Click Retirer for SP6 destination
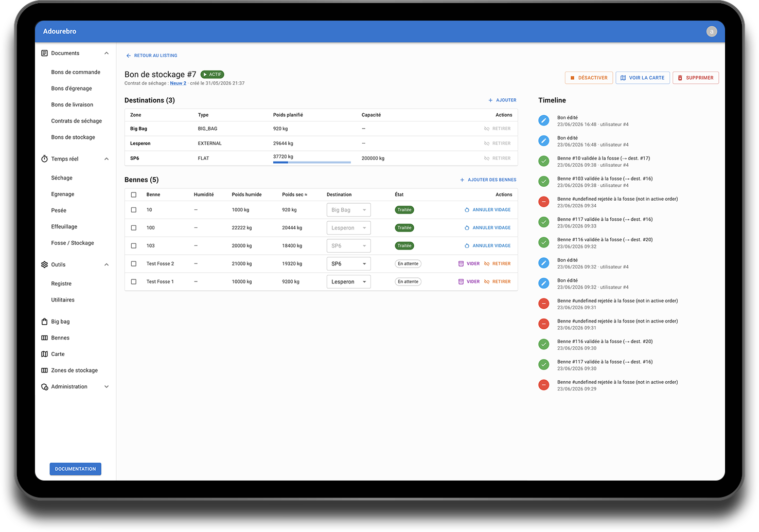 [x=498, y=158]
